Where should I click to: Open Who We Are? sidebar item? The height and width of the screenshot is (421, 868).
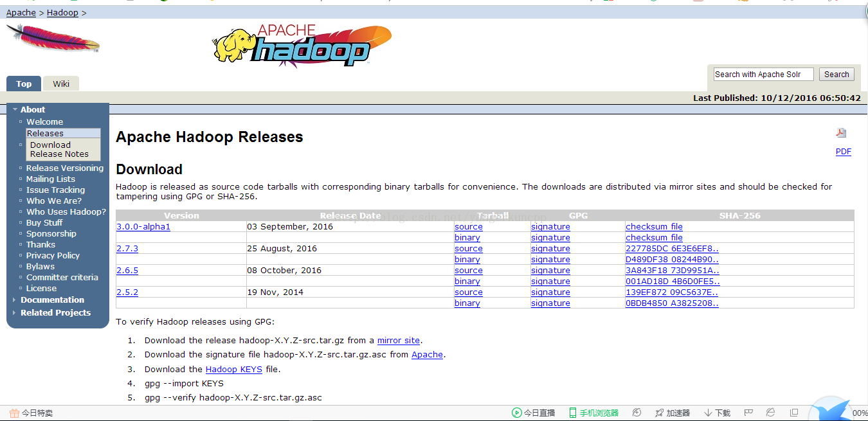[x=54, y=201]
